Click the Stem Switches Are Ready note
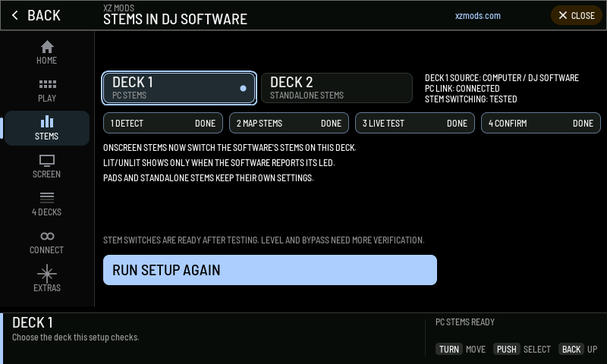The width and height of the screenshot is (607, 364). [x=263, y=240]
